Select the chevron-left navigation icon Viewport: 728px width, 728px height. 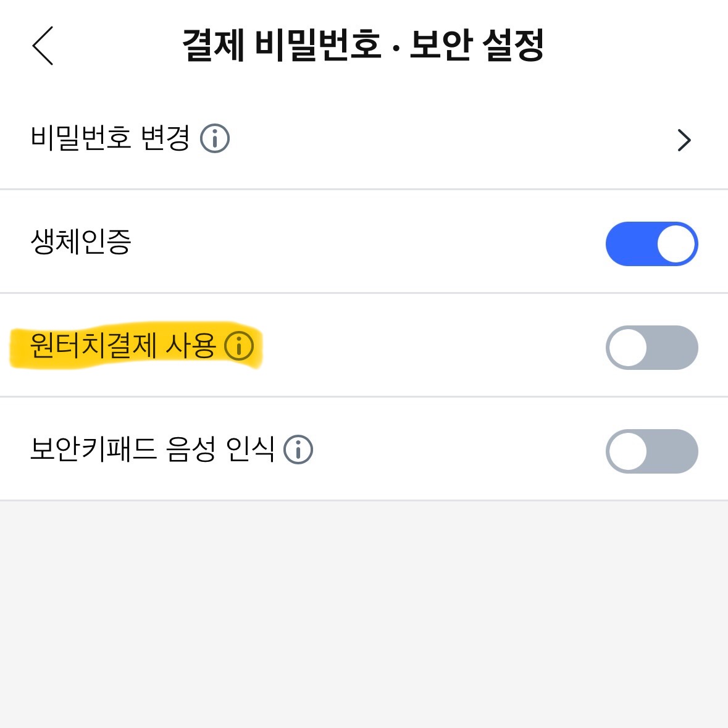tap(42, 46)
